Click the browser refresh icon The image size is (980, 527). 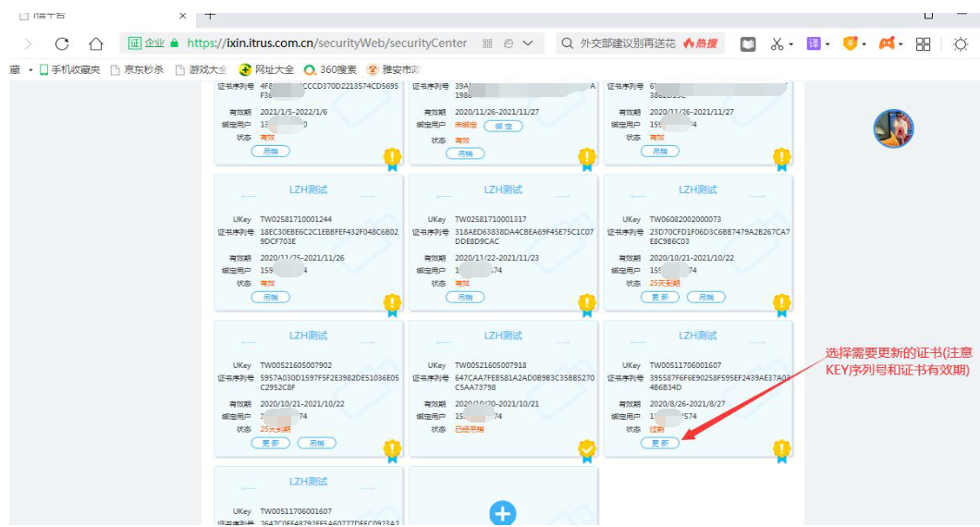(62, 43)
